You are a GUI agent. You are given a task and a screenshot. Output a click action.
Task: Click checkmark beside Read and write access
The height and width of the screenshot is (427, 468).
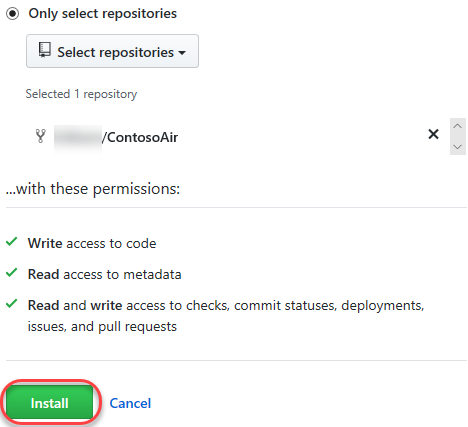click(x=12, y=303)
